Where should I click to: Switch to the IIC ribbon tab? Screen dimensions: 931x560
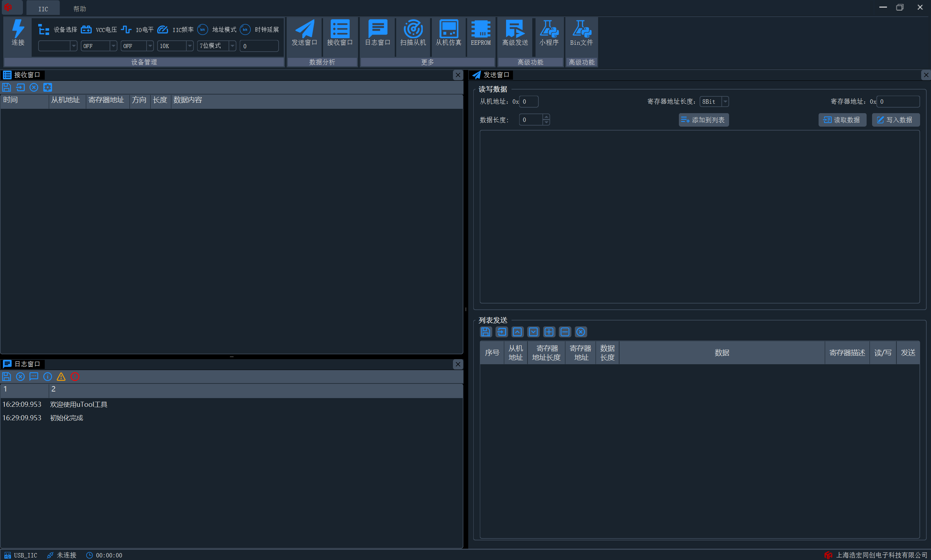click(43, 9)
